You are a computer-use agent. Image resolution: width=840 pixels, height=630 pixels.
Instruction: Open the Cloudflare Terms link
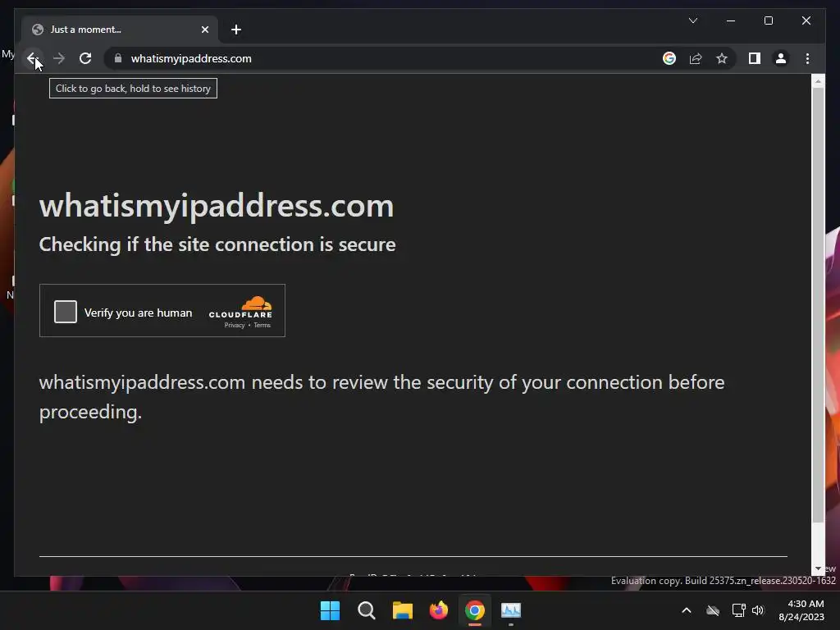(262, 325)
